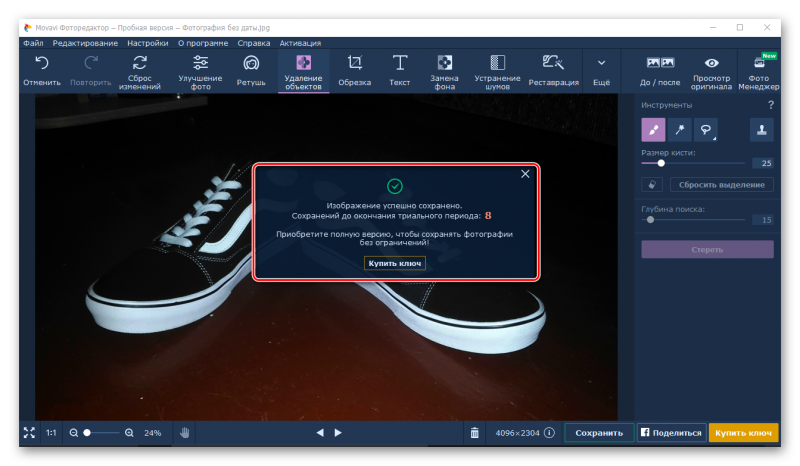Close the saved-image notification dialog
Image resolution: width=800 pixels, height=466 pixels.
[525, 174]
